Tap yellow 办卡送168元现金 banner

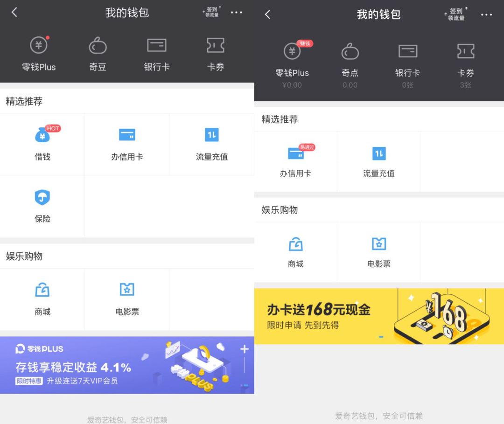click(x=379, y=316)
